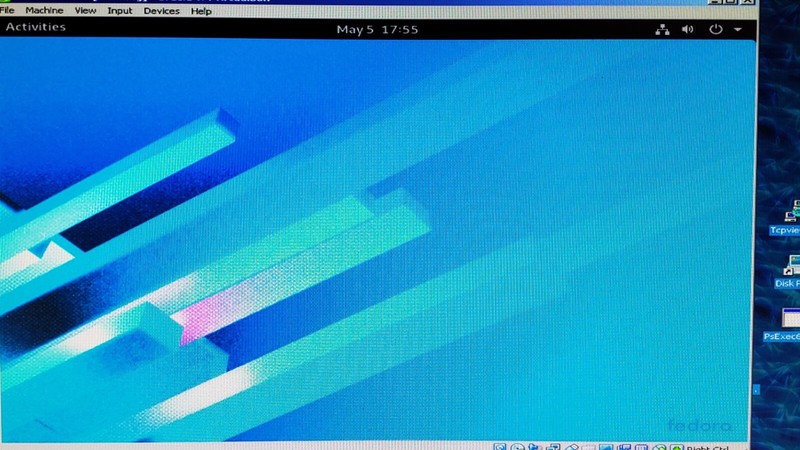Open the GNOME Activities overview
800x450 pixels.
[x=36, y=27]
